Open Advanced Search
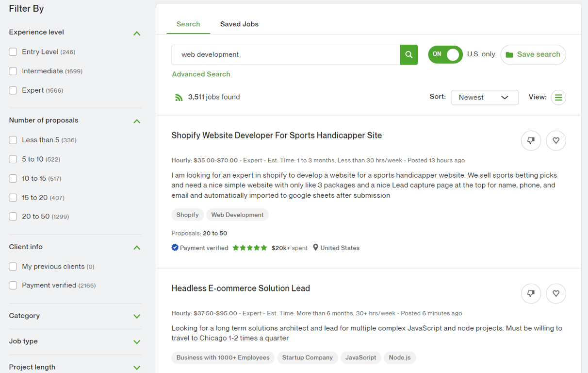588x373 pixels. pos(201,74)
